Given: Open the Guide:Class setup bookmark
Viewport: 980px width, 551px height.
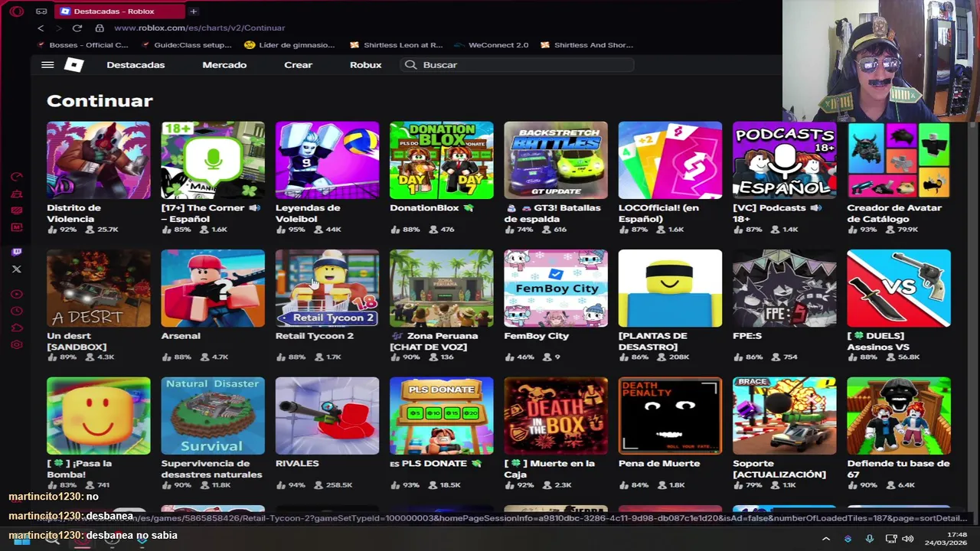Looking at the screenshot, I should [x=186, y=45].
